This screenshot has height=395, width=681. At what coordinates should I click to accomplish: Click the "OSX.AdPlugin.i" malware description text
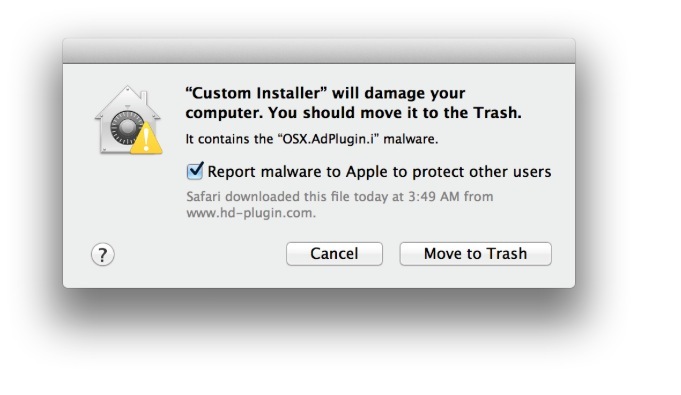pyautogui.click(x=312, y=139)
